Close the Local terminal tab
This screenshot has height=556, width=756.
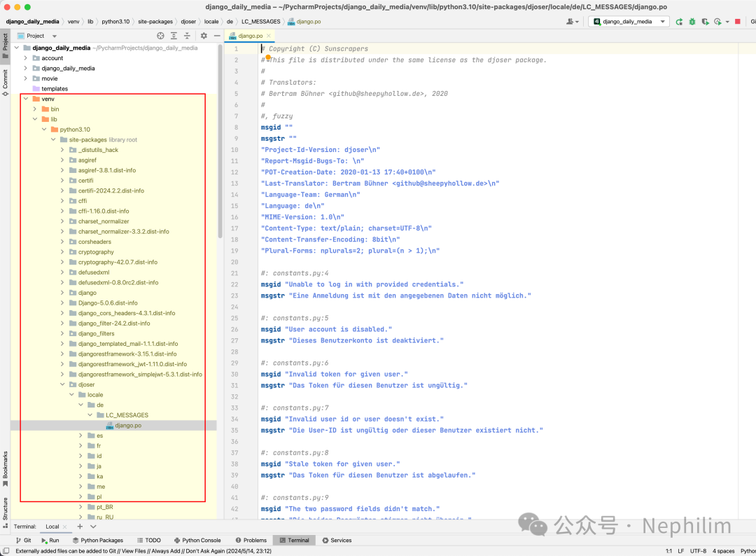(65, 527)
